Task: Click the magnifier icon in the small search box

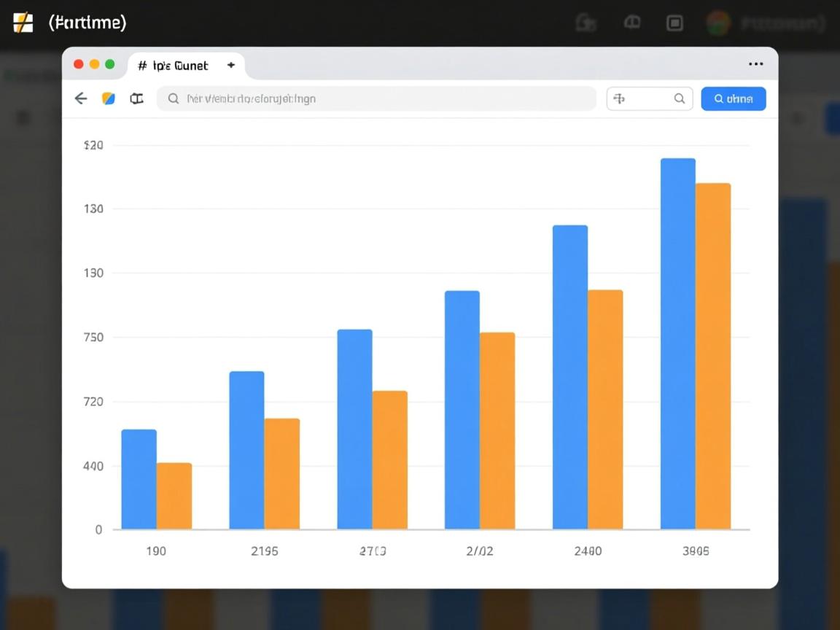Action: pos(679,98)
